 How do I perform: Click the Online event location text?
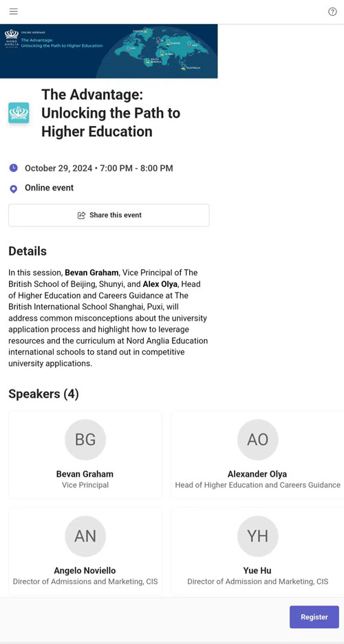(x=50, y=188)
